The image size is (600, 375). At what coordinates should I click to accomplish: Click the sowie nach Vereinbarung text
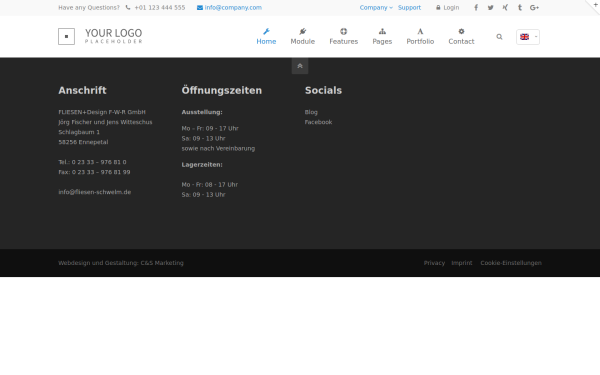click(x=218, y=148)
